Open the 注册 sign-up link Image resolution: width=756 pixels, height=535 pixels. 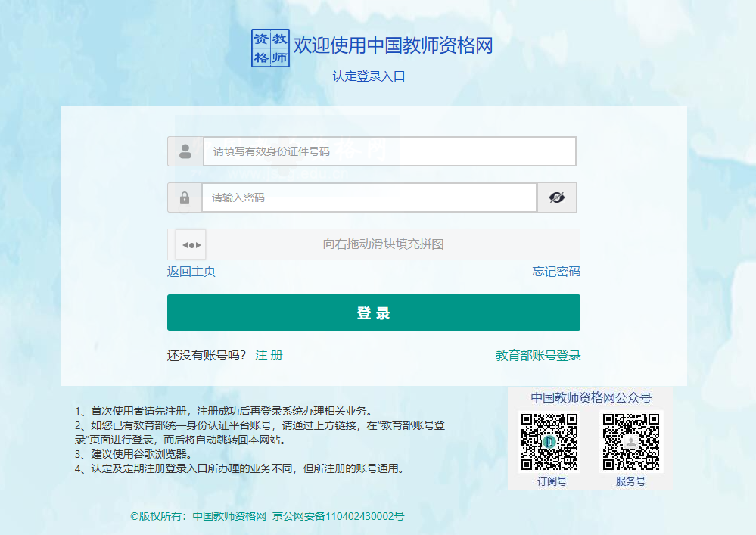point(269,355)
